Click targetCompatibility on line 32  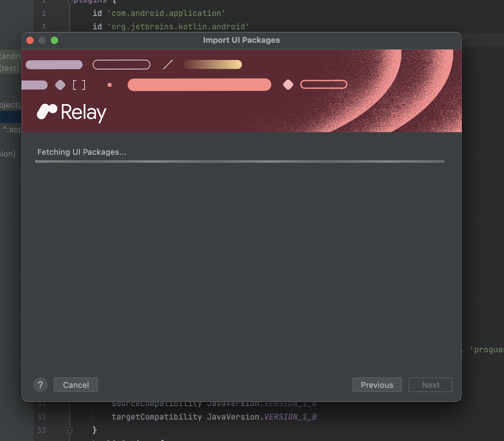(x=157, y=417)
